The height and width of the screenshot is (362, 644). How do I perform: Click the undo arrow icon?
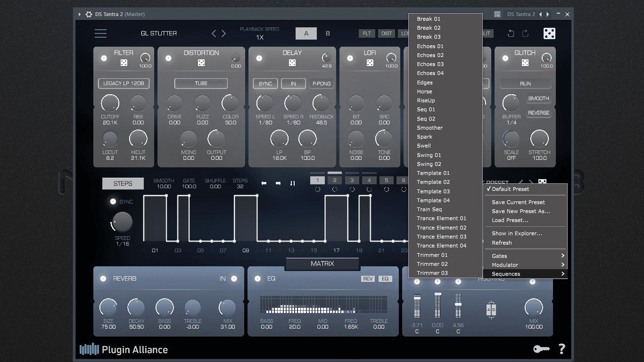pos(511,33)
